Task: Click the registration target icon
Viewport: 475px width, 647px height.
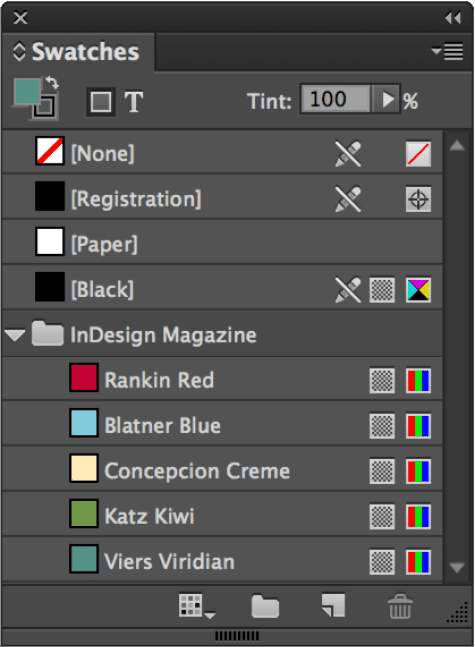Action: [418, 199]
